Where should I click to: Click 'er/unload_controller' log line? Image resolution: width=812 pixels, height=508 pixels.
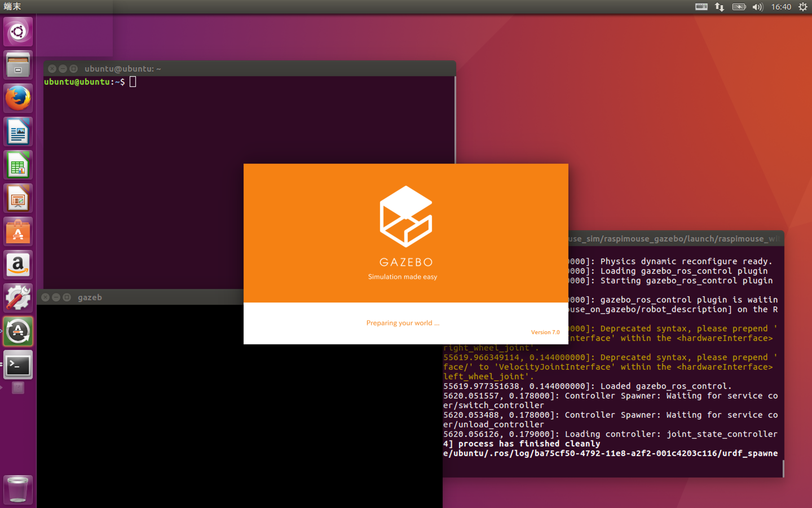(x=494, y=425)
